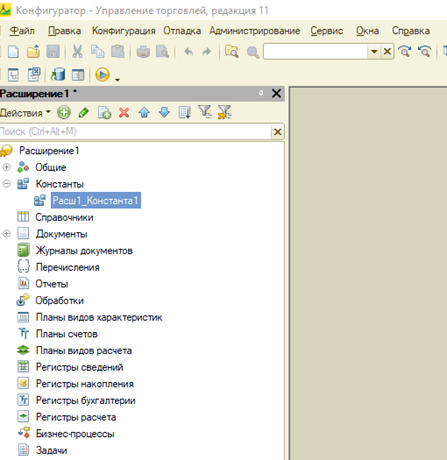This screenshot has width=447, height=460.
Task: Click the Open configuration tree icon
Action: tap(13, 75)
